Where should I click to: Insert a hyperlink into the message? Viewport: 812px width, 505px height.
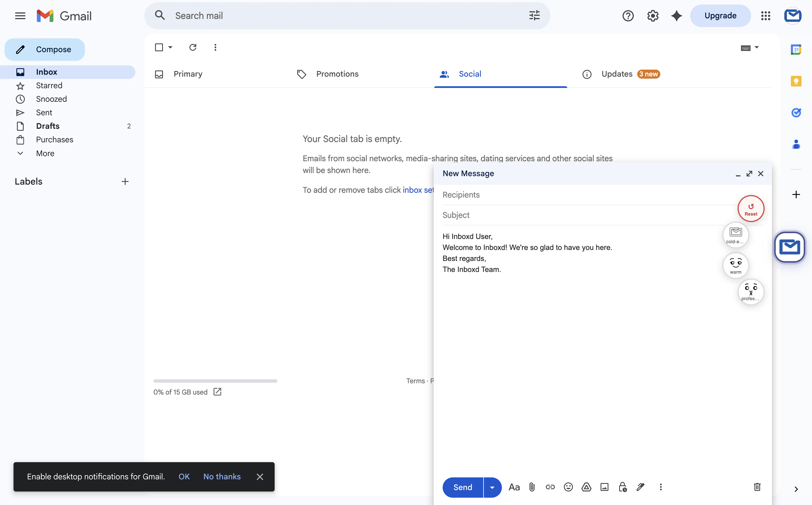[550, 487]
